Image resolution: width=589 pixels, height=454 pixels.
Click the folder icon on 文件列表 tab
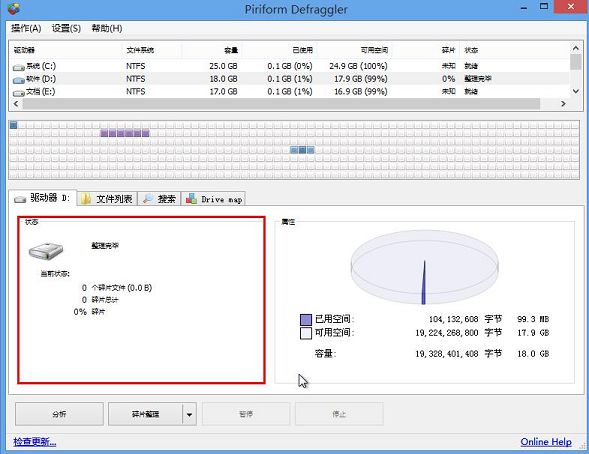86,199
